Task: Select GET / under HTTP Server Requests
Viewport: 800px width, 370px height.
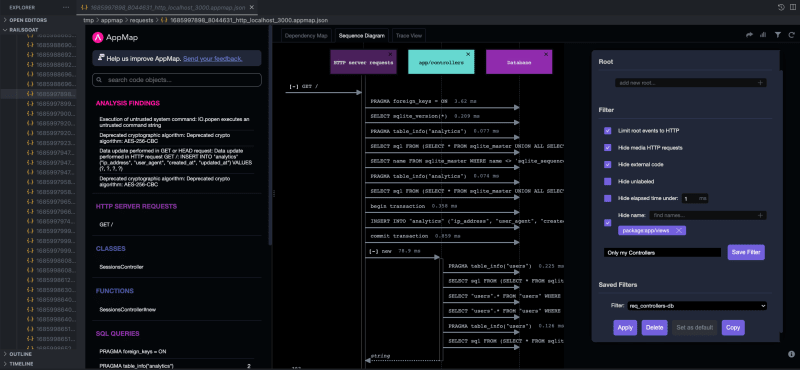Action: (106, 225)
